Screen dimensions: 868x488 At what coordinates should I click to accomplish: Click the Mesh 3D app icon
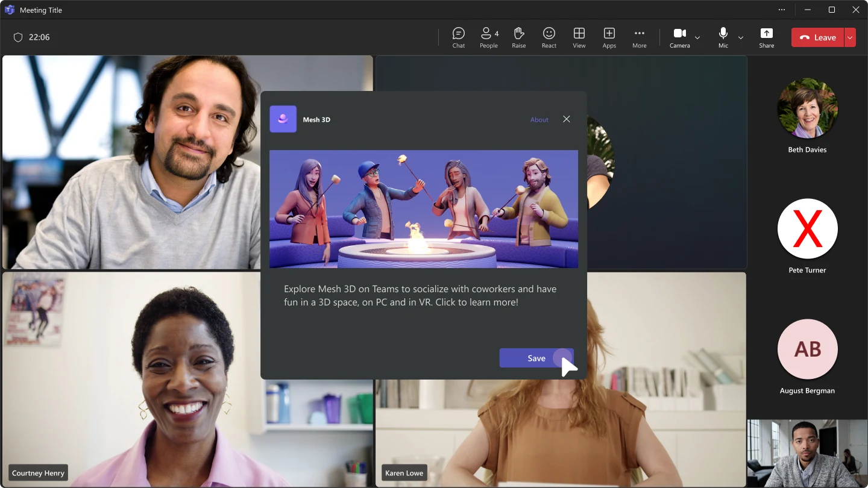tap(283, 119)
